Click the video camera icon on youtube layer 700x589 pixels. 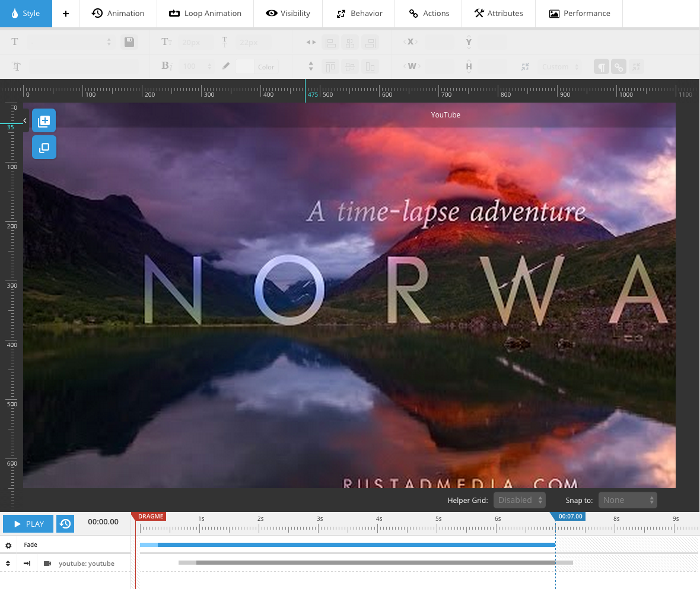(47, 563)
